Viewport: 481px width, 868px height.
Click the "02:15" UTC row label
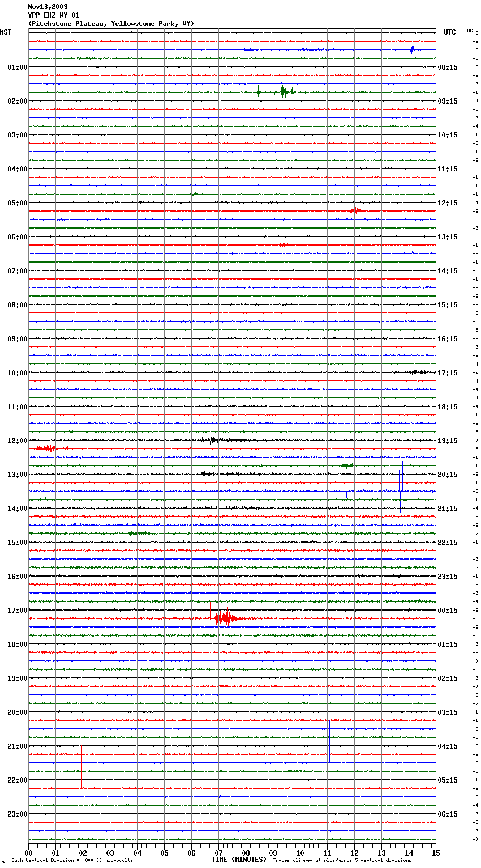coord(448,678)
